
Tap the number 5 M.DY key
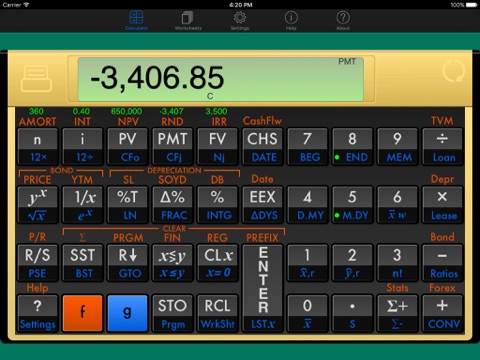point(352,204)
